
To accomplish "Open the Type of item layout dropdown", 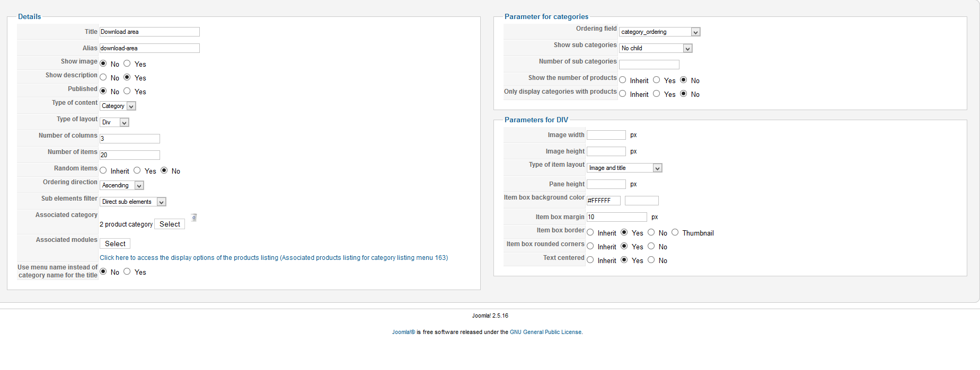I will click(x=624, y=168).
